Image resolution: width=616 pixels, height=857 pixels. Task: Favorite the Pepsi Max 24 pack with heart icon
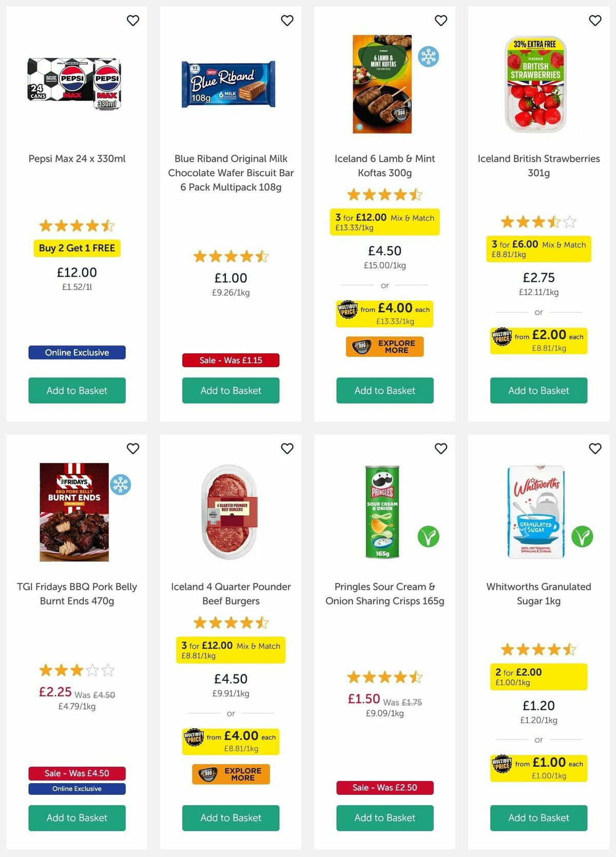(x=133, y=21)
